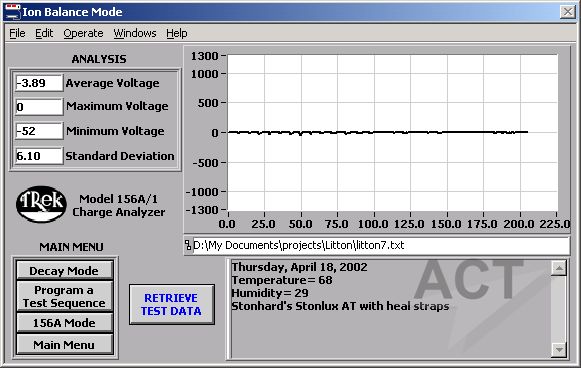Switch to Decay Mode
Viewport: 581px width, 368px height.
[64, 271]
